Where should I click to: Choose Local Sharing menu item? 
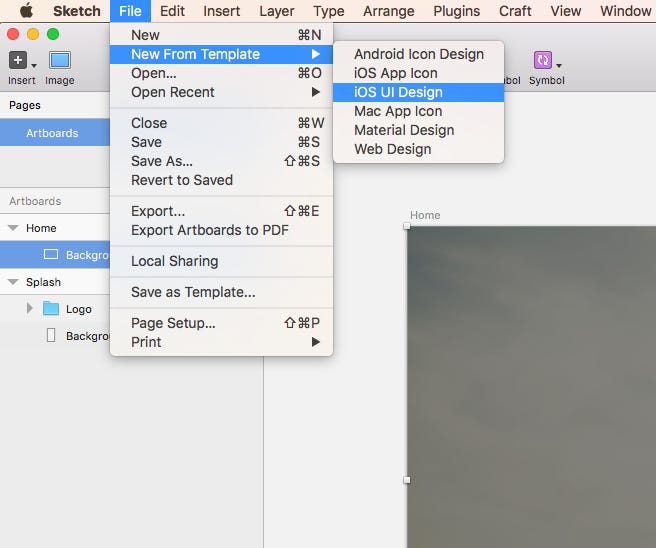(x=221, y=261)
